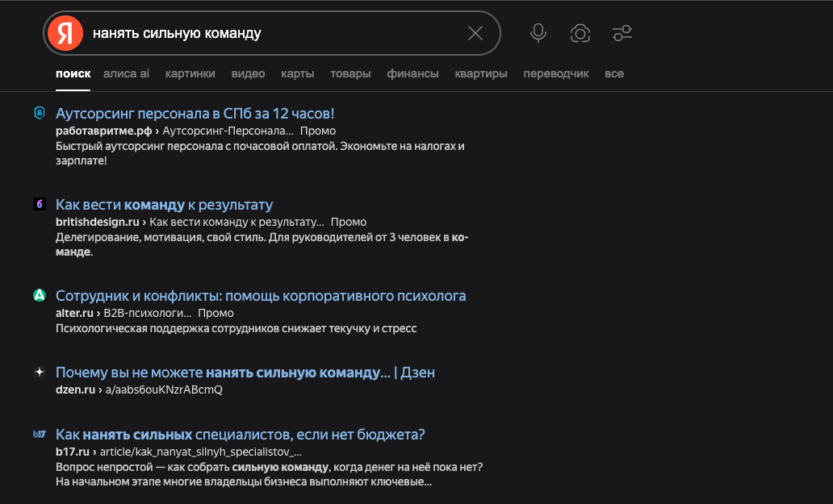This screenshot has width=833, height=504.
Task: Open Аутсорсинг персонала в СПб link
Action: (195, 113)
